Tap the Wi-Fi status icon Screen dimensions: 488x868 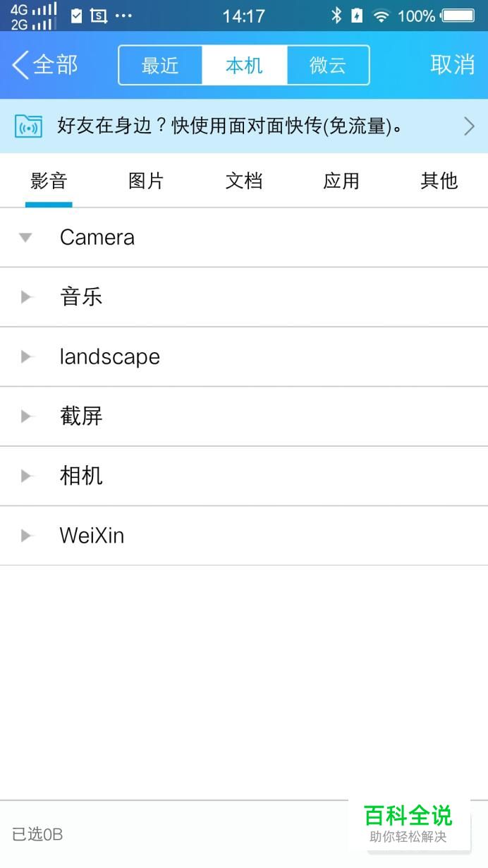coord(381,16)
